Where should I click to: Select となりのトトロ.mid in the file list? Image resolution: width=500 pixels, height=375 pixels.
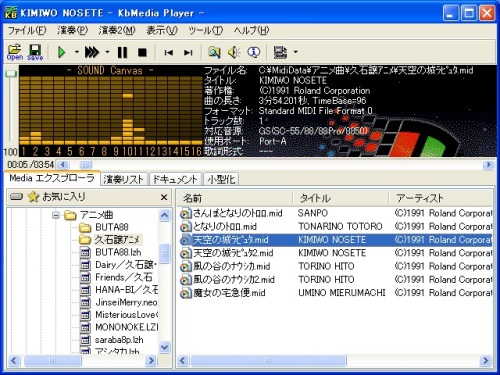pos(224,227)
